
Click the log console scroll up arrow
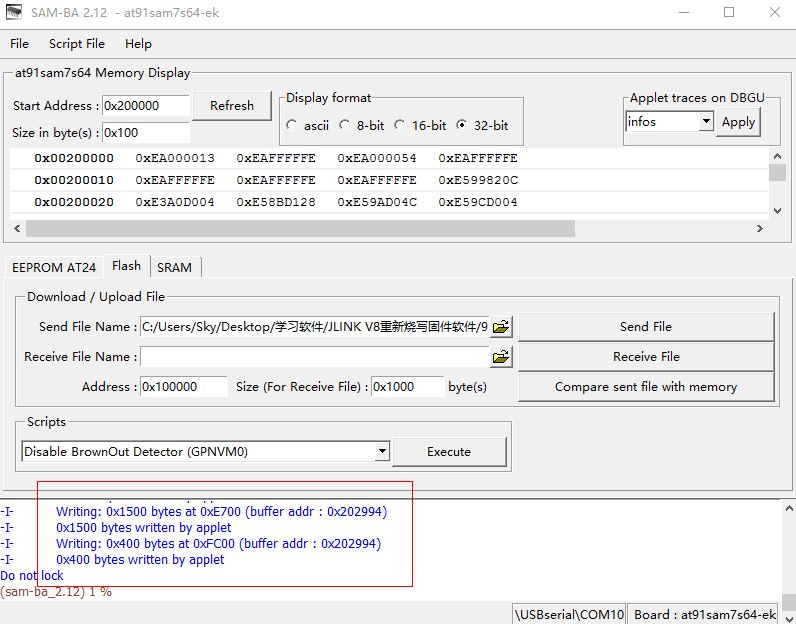788,508
